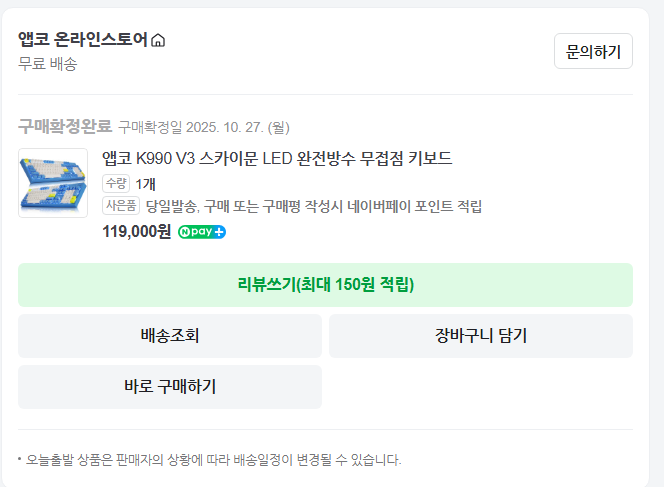Write a review via 리뷰쓰기 button
This screenshot has height=487, width=664.
tap(325, 285)
